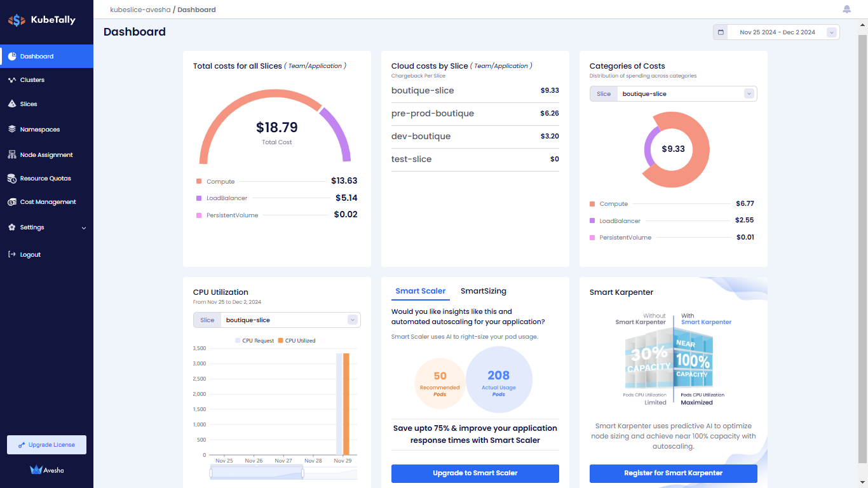Open Namespaces menu item
This screenshot has height=488, width=868.
tap(46, 129)
